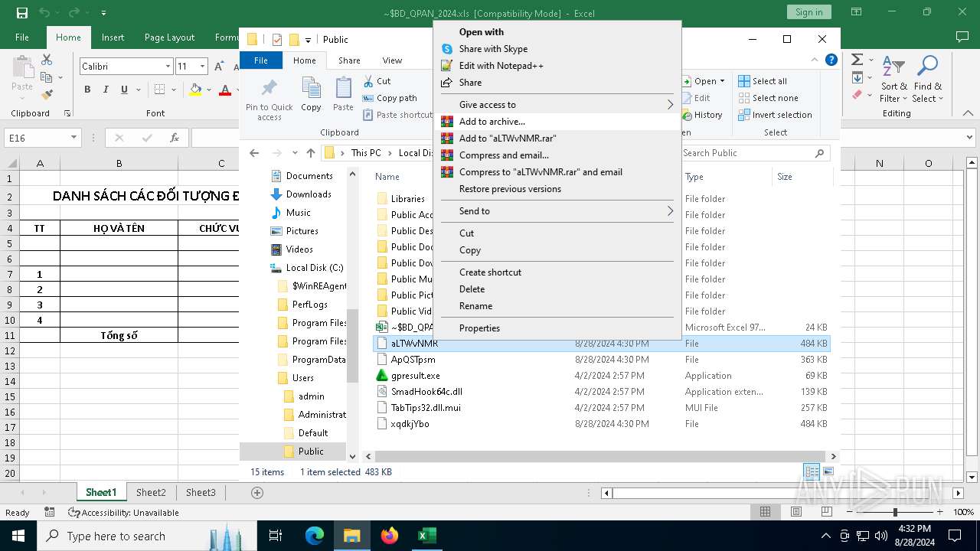Open the Find & Select menu
Screen dimensions: 980x551
[x=927, y=79]
